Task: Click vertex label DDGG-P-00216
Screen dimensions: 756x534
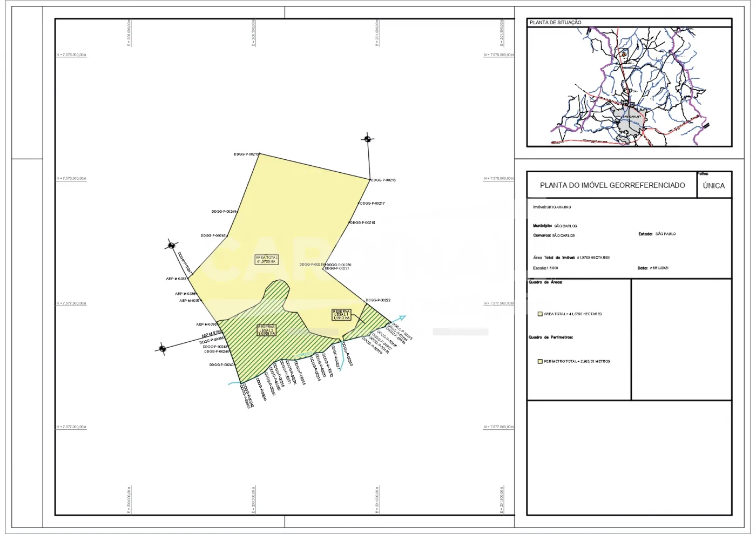Action: pos(383,180)
